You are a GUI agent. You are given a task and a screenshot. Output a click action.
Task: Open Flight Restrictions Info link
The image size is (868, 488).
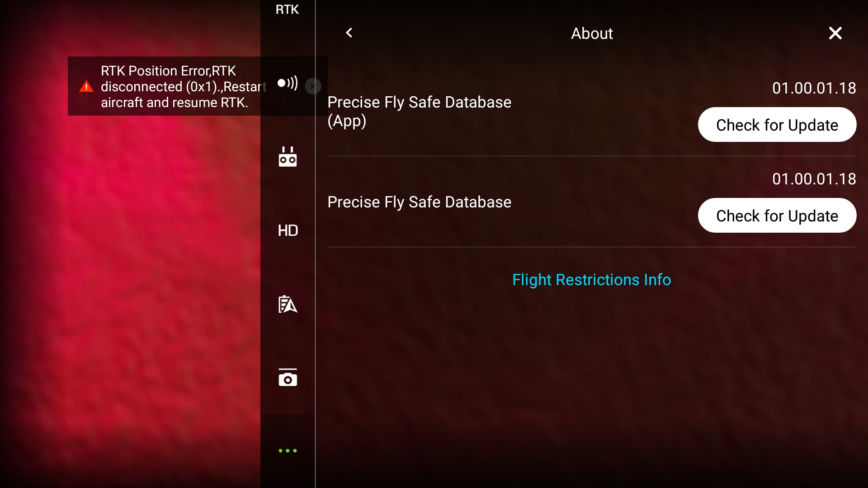(591, 280)
